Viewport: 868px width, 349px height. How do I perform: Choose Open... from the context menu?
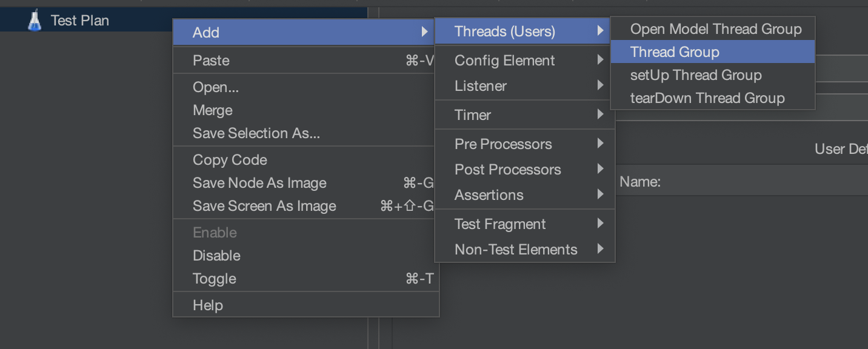tap(215, 87)
